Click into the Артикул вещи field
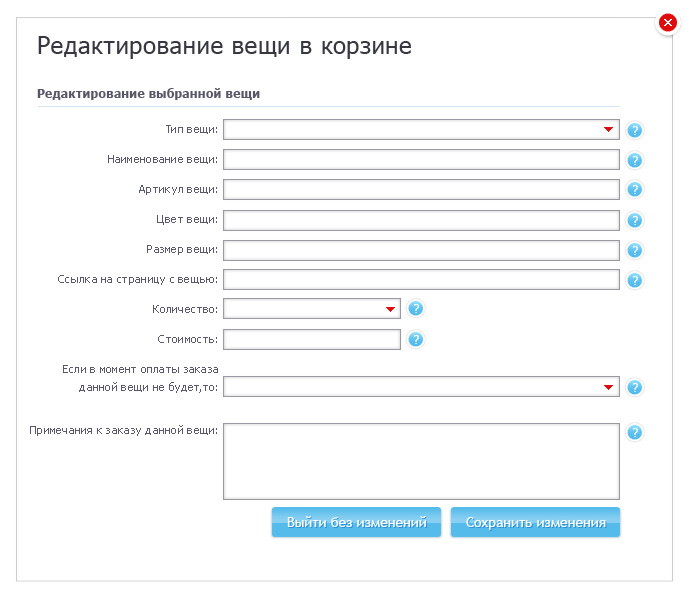The height and width of the screenshot is (600, 690). 421,190
